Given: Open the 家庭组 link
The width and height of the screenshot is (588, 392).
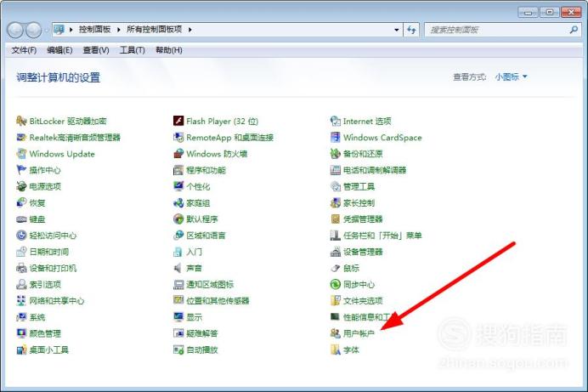Looking at the screenshot, I should (x=198, y=203).
